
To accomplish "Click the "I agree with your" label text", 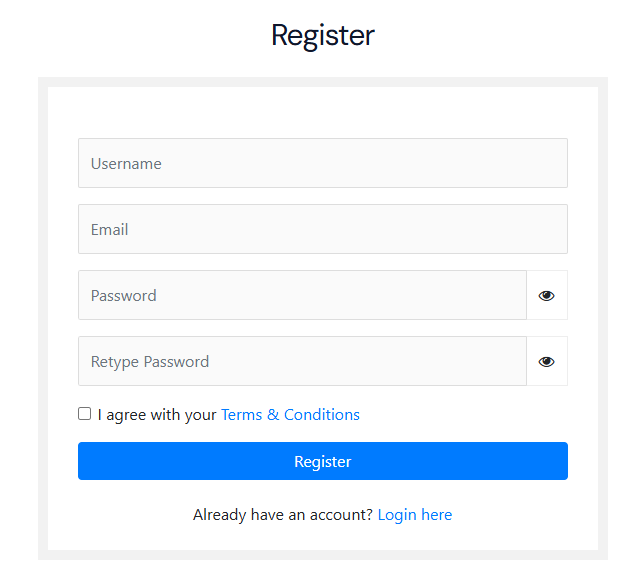I will [157, 415].
